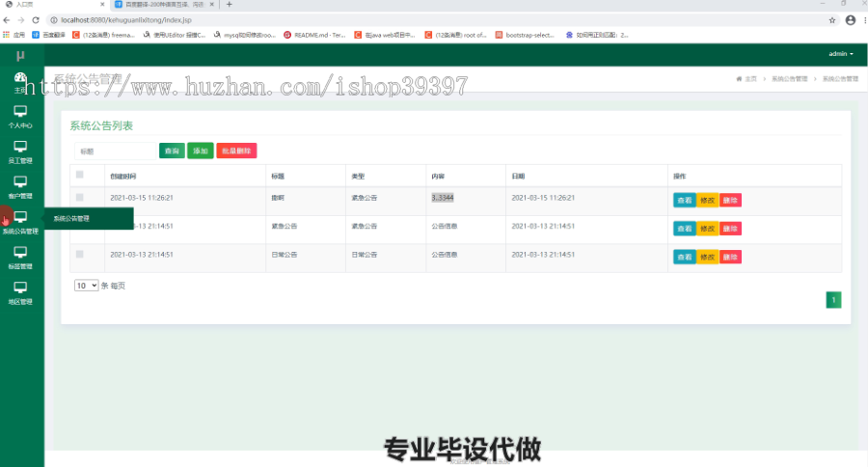
Task: Click the red 批量删除 button
Action: (236, 151)
